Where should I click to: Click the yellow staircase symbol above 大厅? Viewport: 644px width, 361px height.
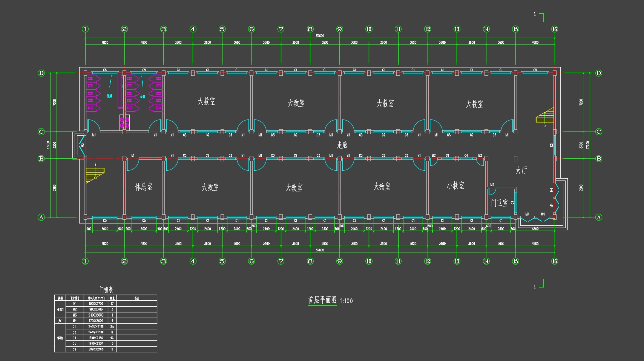click(545, 116)
